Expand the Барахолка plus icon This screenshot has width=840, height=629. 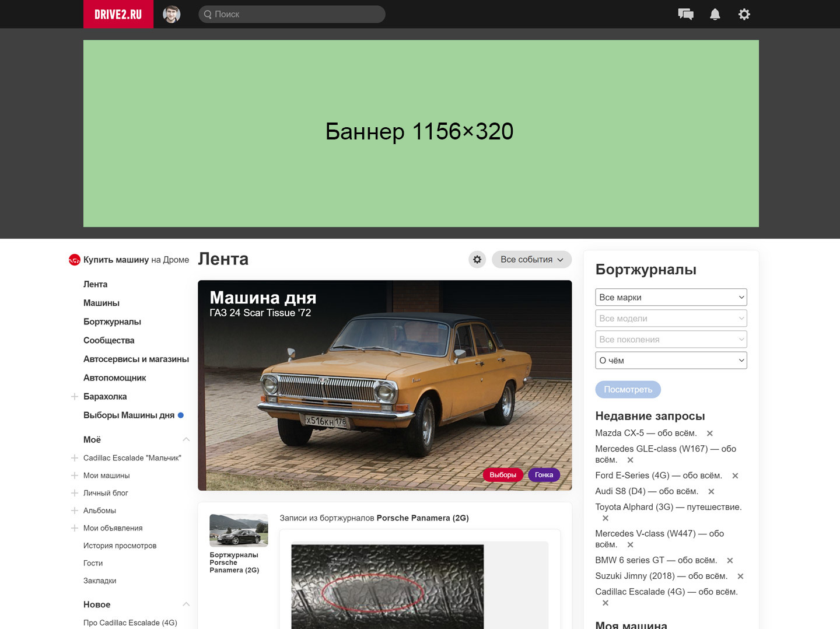[x=75, y=397]
